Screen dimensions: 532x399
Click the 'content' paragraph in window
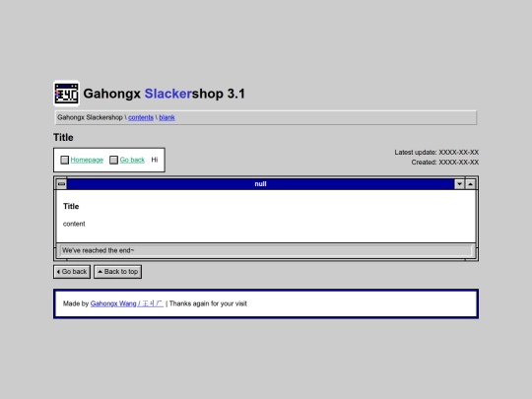click(74, 224)
